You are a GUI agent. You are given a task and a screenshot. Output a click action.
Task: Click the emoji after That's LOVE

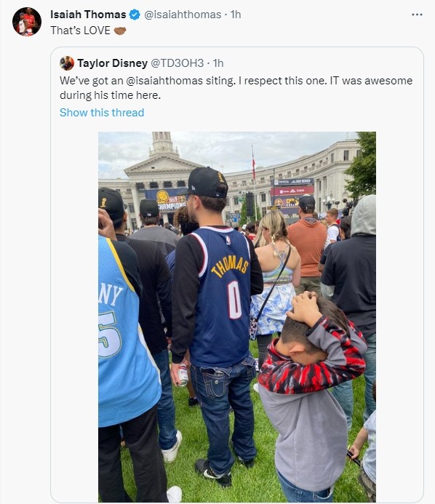click(120, 31)
